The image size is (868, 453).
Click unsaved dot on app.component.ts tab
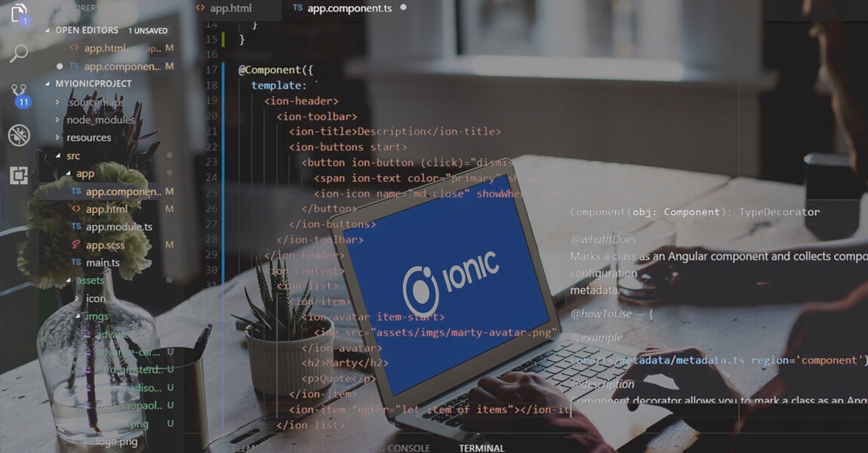pyautogui.click(x=403, y=8)
